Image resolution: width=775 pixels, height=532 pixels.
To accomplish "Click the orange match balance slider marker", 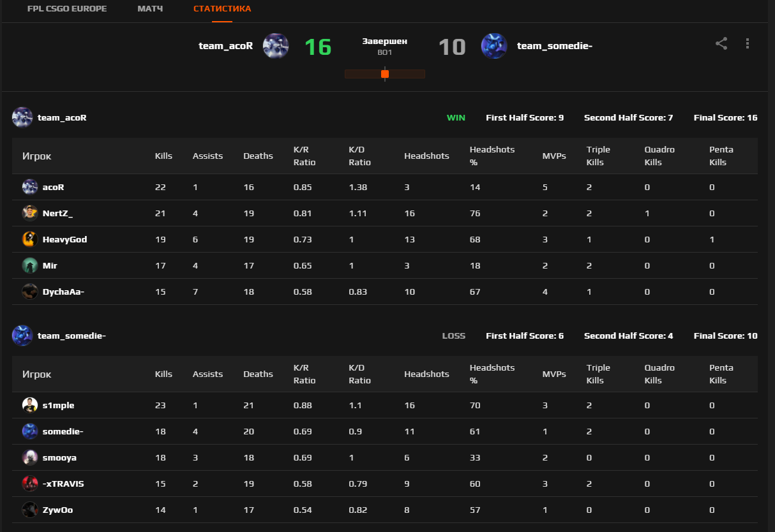I will coord(385,74).
